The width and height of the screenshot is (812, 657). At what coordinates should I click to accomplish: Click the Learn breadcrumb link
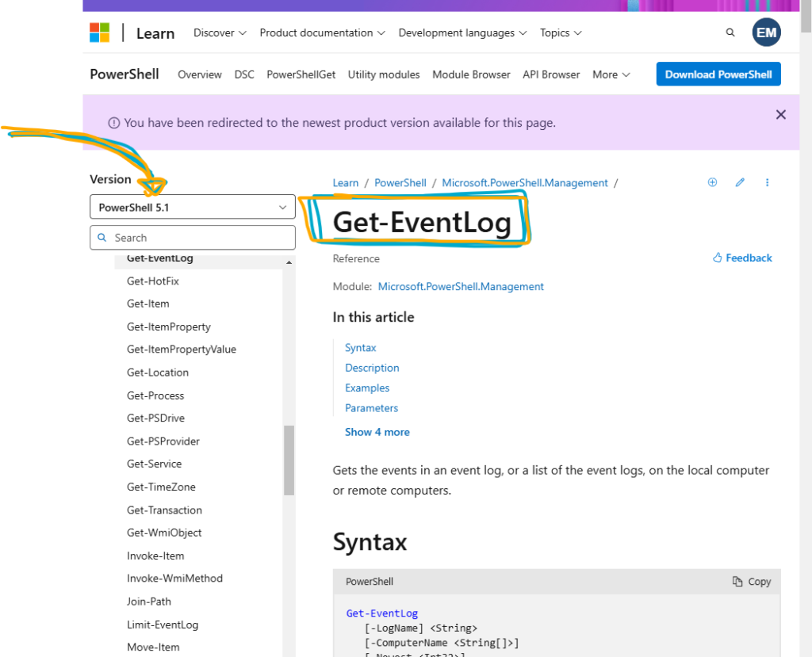click(346, 183)
